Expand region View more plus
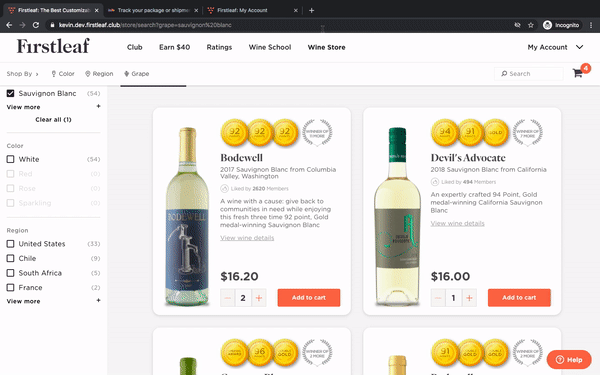Screen dimensions: 600x375 click(x=98, y=300)
